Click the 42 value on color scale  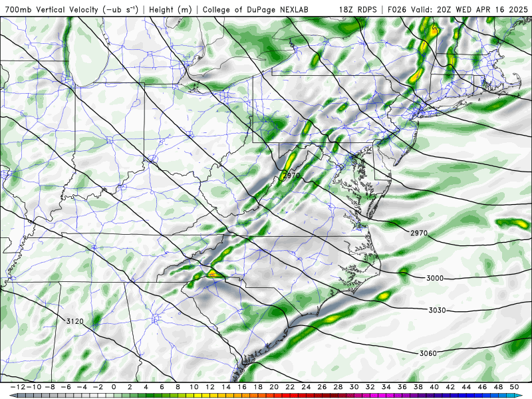(450, 387)
